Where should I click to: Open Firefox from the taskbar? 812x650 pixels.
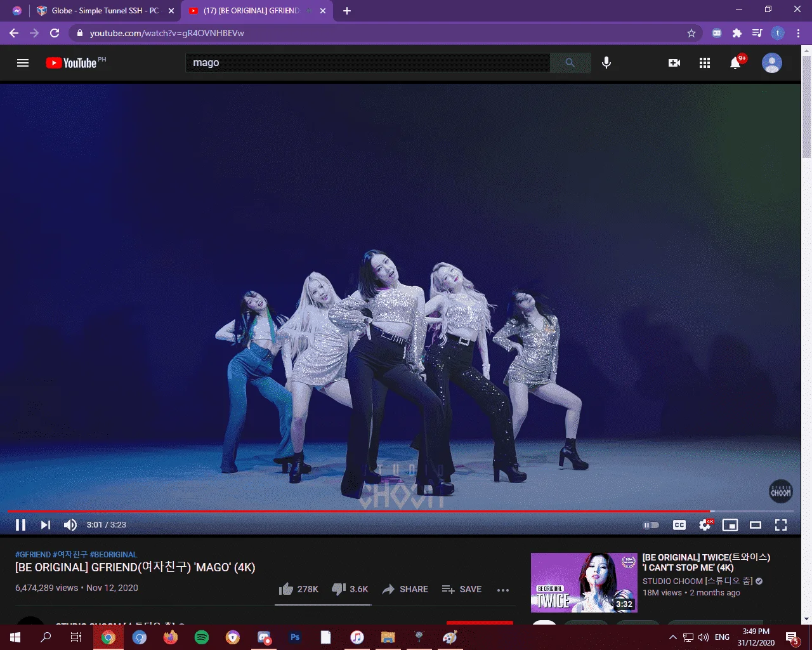point(171,637)
